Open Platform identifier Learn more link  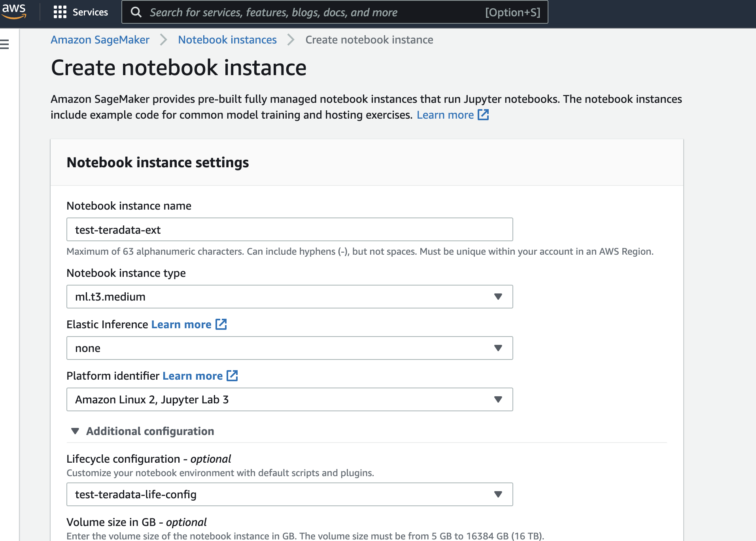[193, 376]
